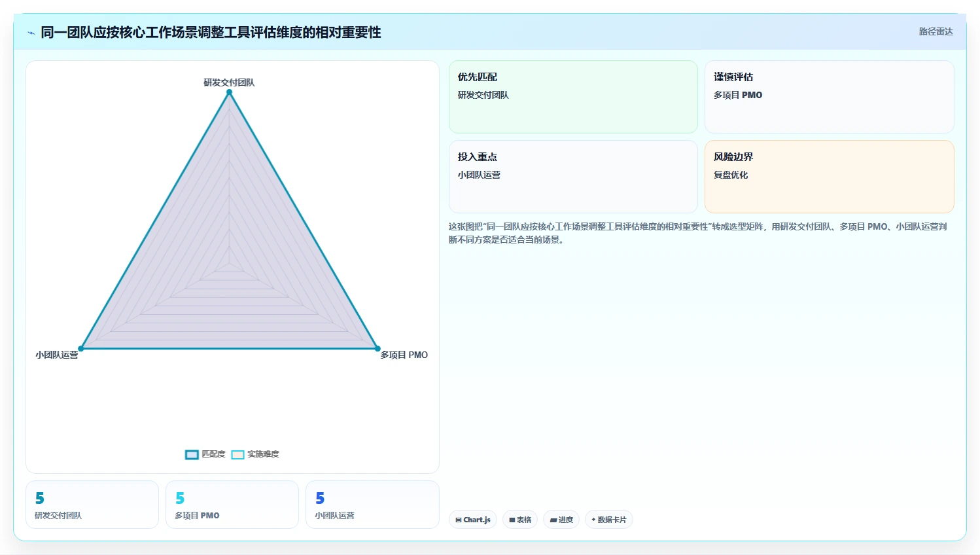The height and width of the screenshot is (555, 980).
Task: Click the icon in the Chart.js tag
Action: point(459,520)
